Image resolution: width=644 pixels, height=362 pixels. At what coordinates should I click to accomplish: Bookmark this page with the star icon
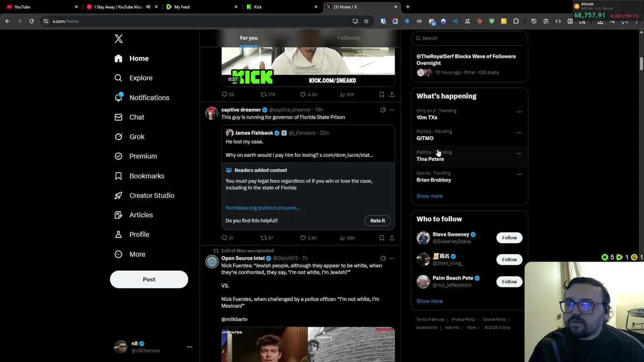(x=366, y=21)
